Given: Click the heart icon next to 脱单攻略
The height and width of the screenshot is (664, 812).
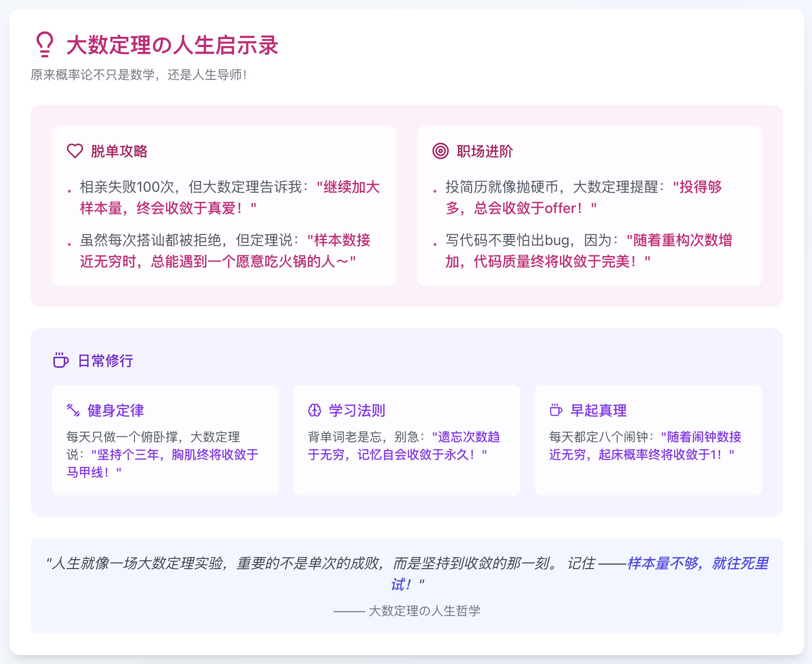Looking at the screenshot, I should click(x=75, y=151).
